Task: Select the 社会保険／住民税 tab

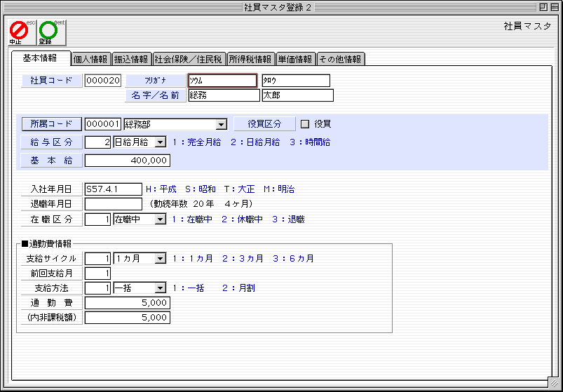Action: point(188,59)
